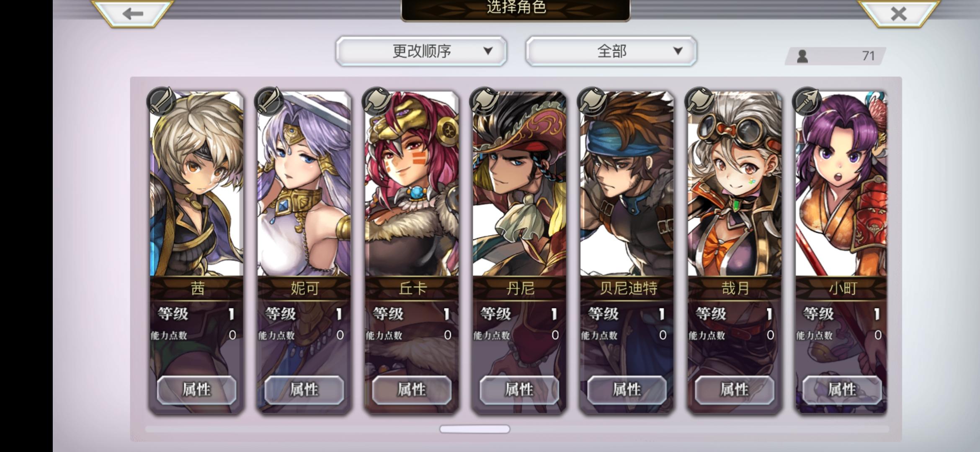Screen dimensions: 980x452
Task: Open 属性 for character 茜
Action: [x=196, y=390]
